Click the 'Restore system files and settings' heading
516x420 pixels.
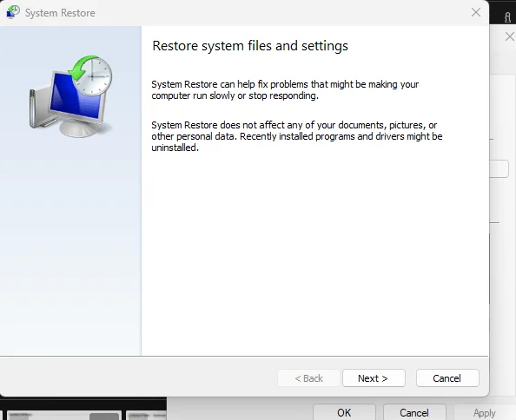point(250,46)
